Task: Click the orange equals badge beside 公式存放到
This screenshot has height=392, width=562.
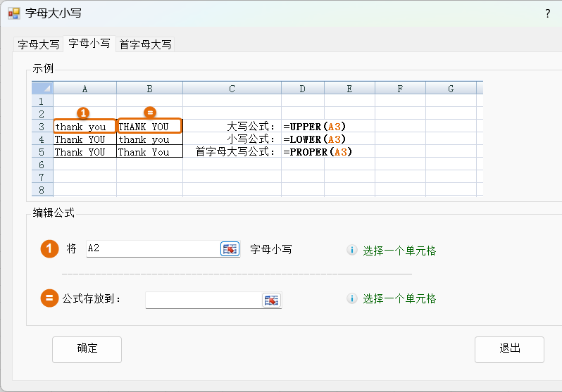Action: [49, 298]
